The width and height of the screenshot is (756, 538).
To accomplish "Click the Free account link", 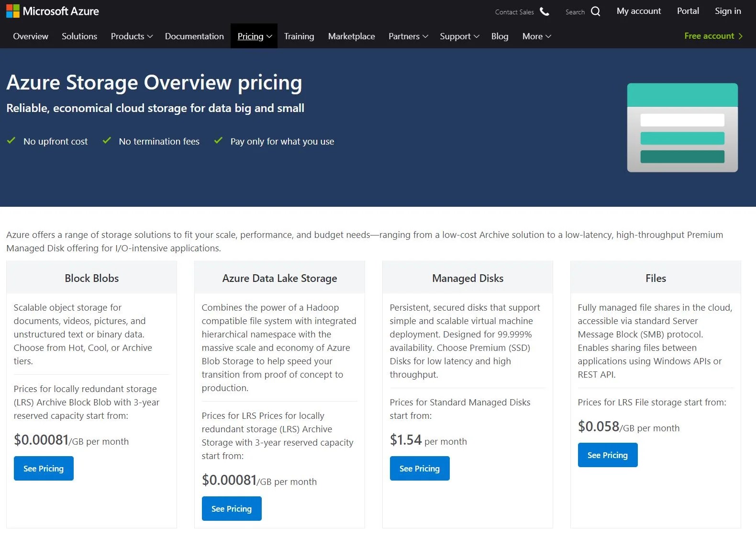I will [x=709, y=36].
